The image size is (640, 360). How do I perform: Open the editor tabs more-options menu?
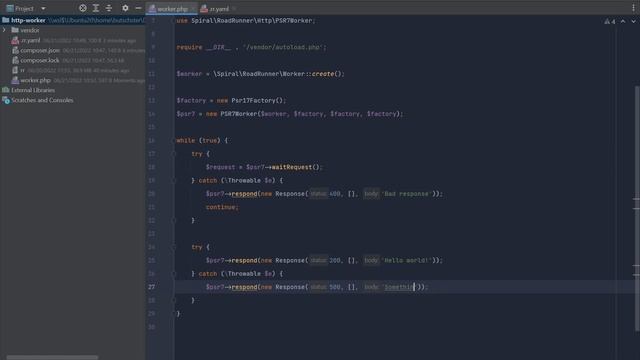(633, 8)
